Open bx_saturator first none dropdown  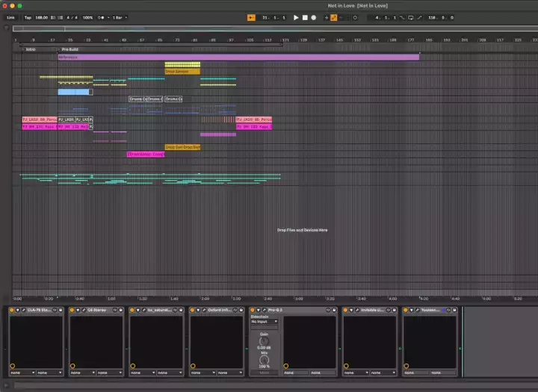pos(143,373)
